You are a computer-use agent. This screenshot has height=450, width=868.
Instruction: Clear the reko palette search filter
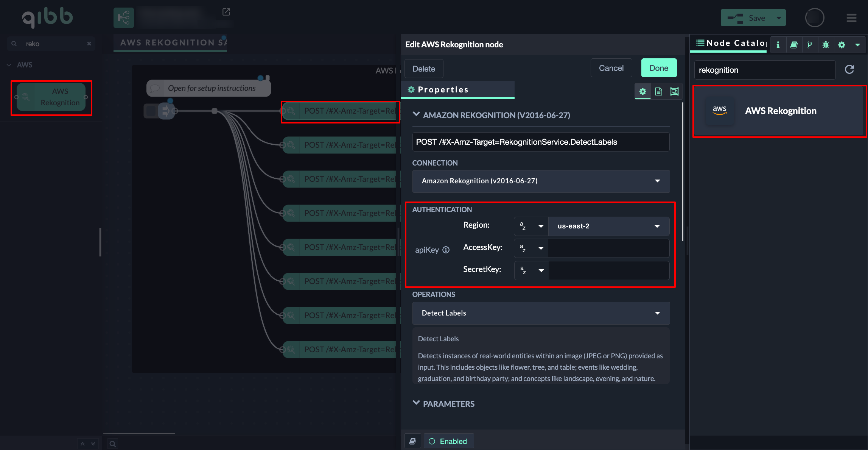click(x=89, y=44)
